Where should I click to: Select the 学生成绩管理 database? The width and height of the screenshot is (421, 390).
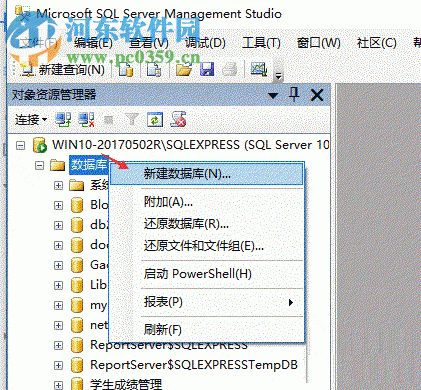tap(126, 384)
